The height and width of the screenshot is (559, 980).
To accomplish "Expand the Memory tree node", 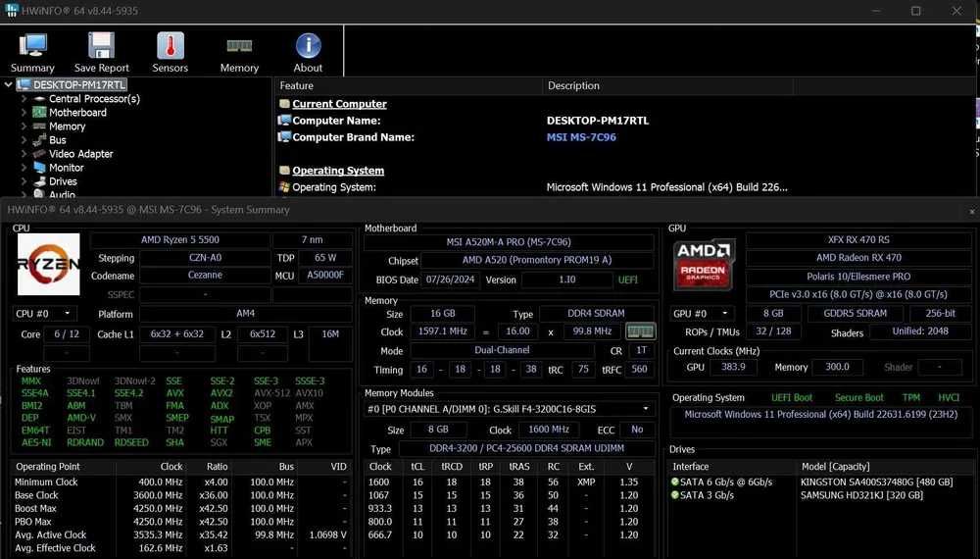I will click(24, 127).
